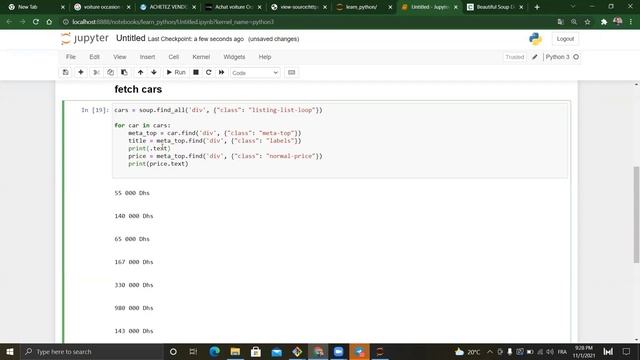This screenshot has width=640, height=360.
Task: Open a new browser tab with plus
Action: 537,7
